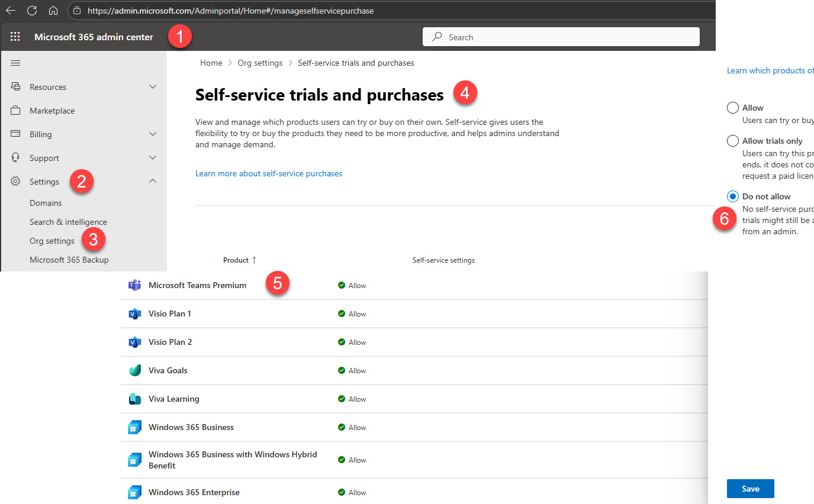Select the Allow trials only radio button
The image size is (814, 504).
click(733, 141)
